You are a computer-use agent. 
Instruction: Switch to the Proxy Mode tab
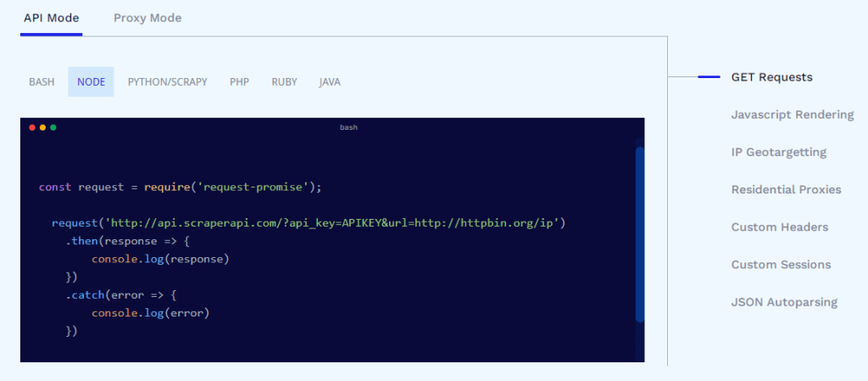147,18
